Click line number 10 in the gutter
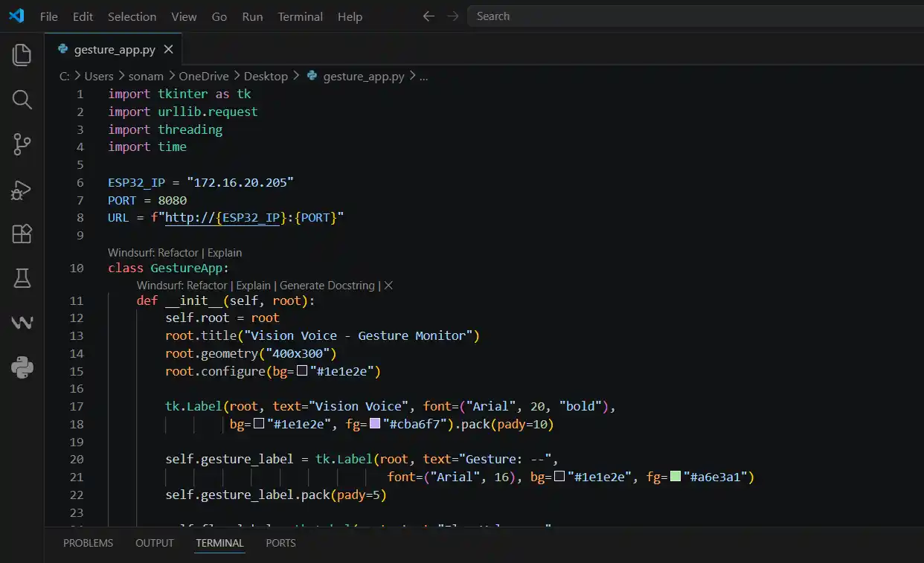The height and width of the screenshot is (563, 924). [77, 268]
